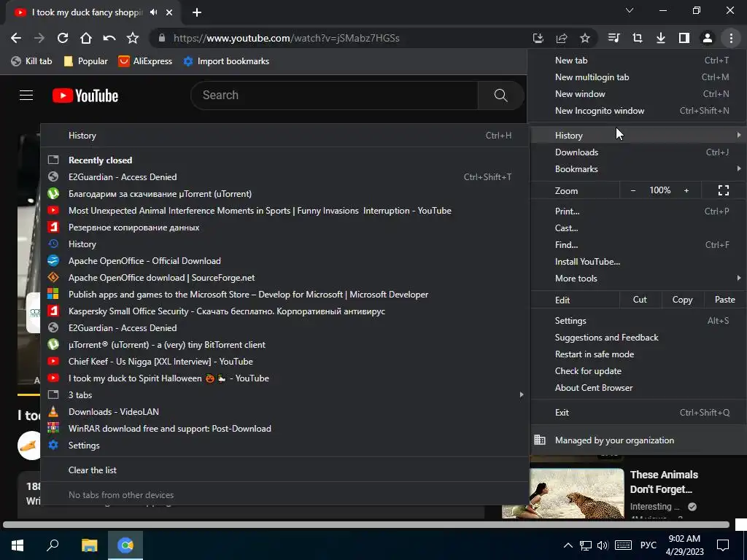Screen dimensions: 747x560
Task: Expand the More tools submenu
Action: 637,279
